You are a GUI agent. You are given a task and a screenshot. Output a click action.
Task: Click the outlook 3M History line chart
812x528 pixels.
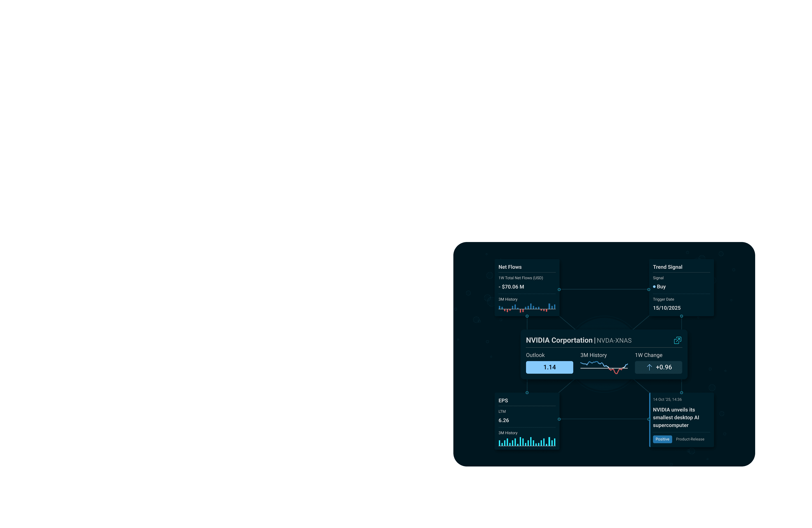tap(604, 368)
